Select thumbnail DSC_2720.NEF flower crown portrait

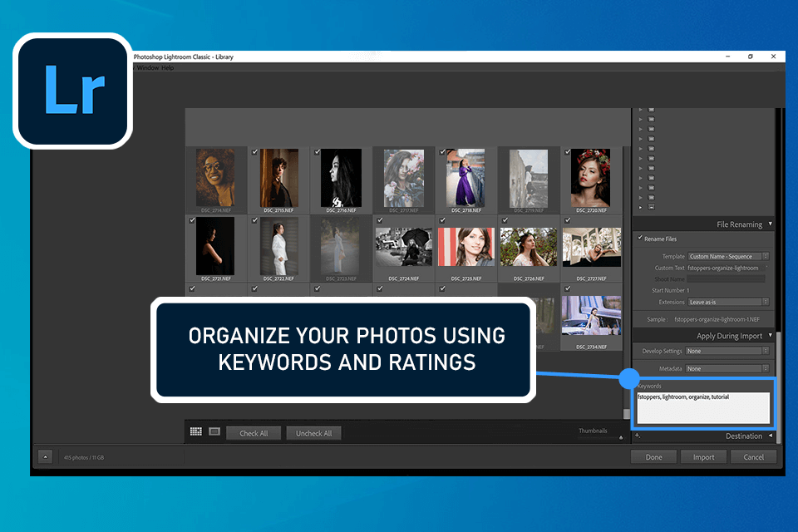pyautogui.click(x=590, y=178)
